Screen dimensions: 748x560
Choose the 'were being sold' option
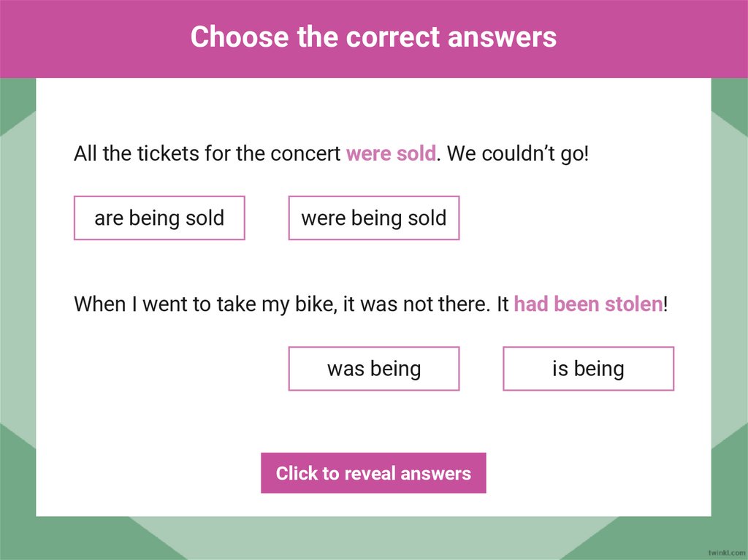click(x=373, y=218)
